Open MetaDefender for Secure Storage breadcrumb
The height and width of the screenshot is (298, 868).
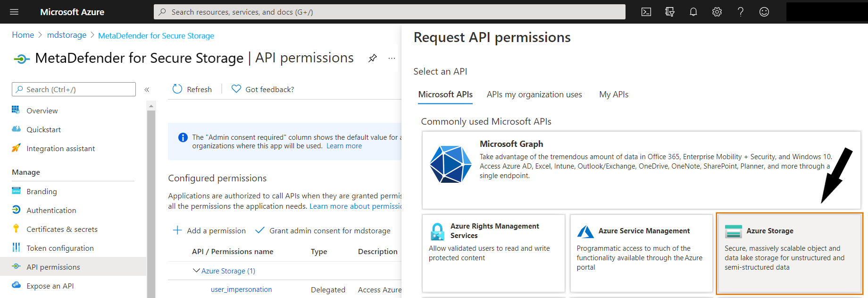tap(156, 36)
